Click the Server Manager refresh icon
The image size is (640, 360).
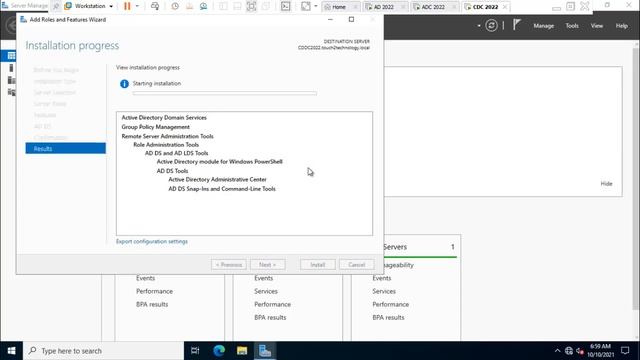pos(491,26)
